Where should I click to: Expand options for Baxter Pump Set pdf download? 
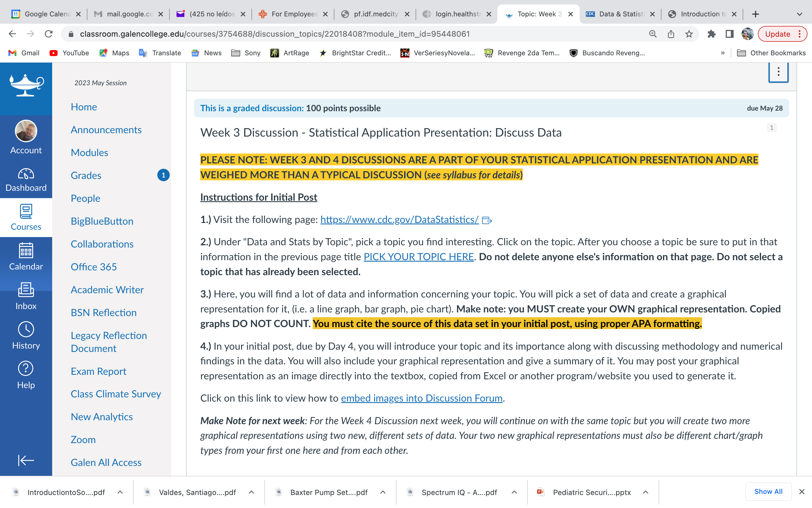[x=383, y=492]
